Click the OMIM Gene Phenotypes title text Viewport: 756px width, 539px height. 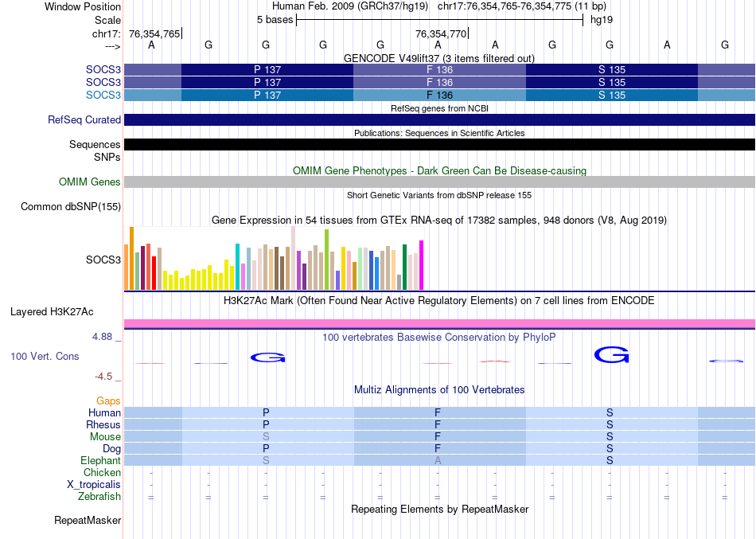(x=439, y=171)
